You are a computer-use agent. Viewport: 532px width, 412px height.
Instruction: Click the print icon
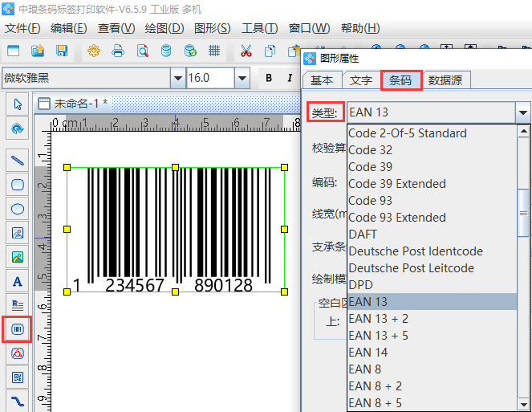click(x=118, y=51)
